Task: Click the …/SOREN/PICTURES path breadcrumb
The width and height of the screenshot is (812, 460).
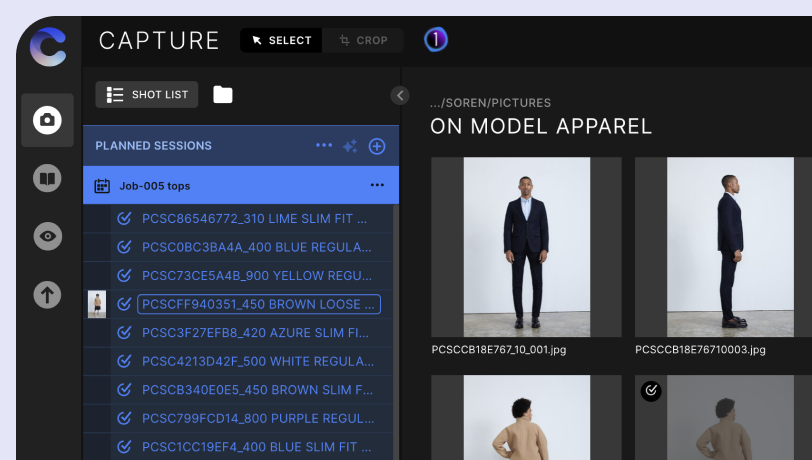Action: [490, 103]
